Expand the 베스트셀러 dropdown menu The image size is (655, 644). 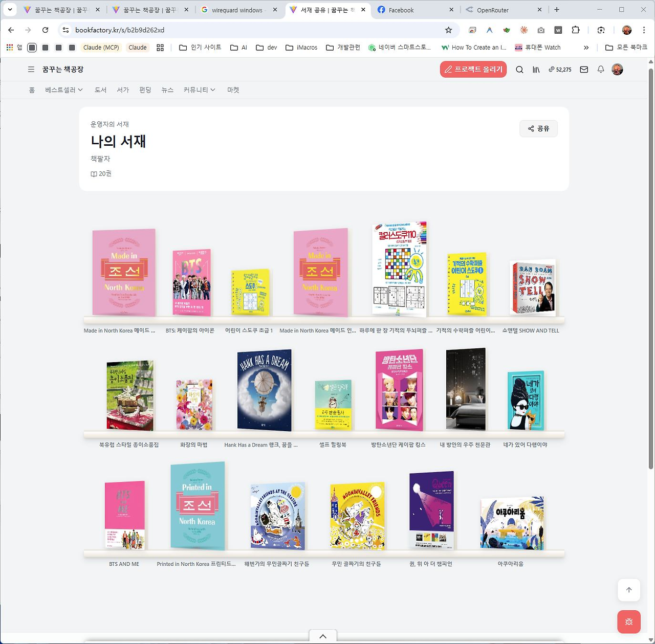pyautogui.click(x=64, y=90)
